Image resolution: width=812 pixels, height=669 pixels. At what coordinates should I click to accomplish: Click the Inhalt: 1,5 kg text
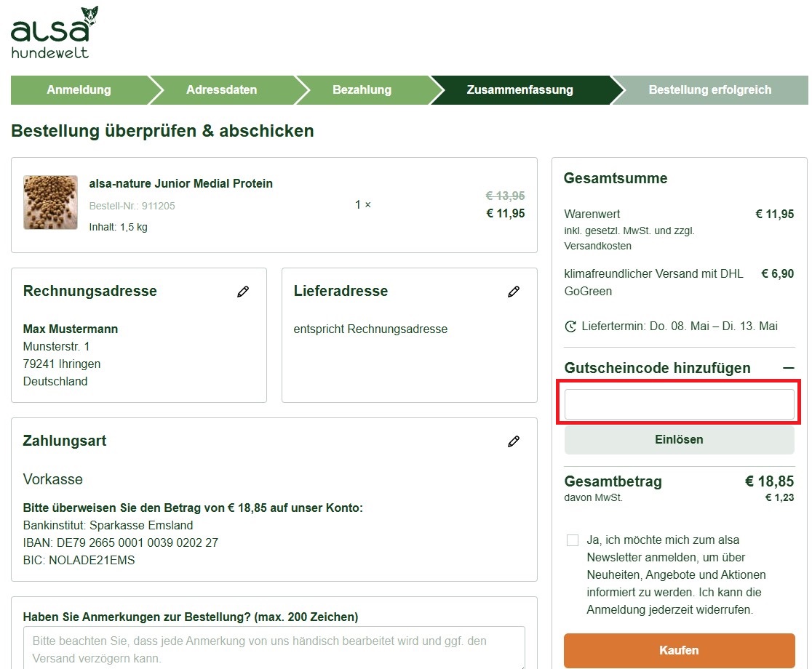[x=118, y=227]
